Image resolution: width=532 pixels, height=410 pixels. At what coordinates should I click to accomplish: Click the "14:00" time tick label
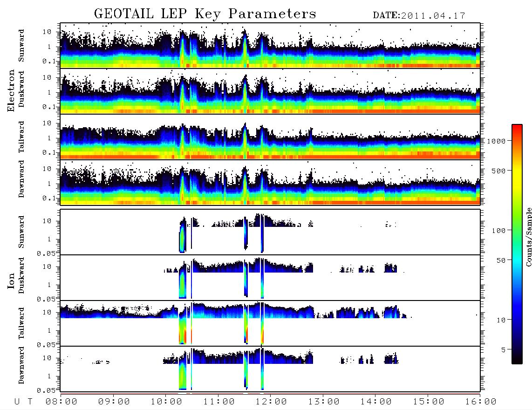(376, 402)
